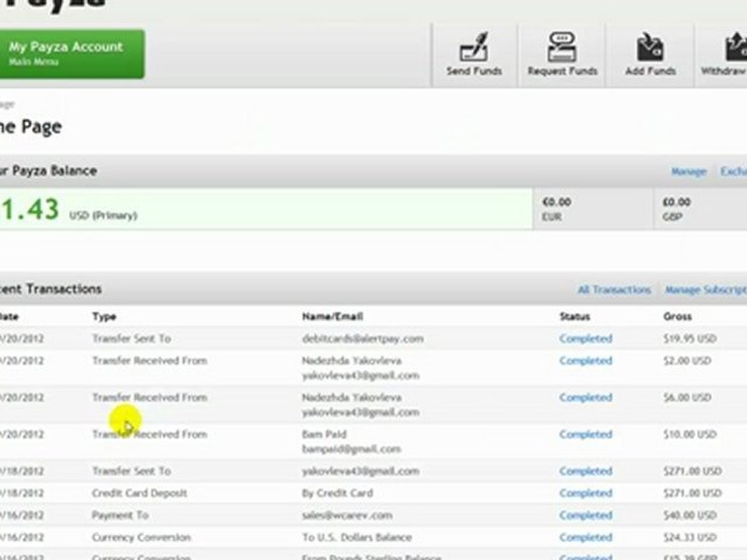The height and width of the screenshot is (560, 747).
Task: Select the To U.S. Dollars Balance text
Action: [356, 537]
